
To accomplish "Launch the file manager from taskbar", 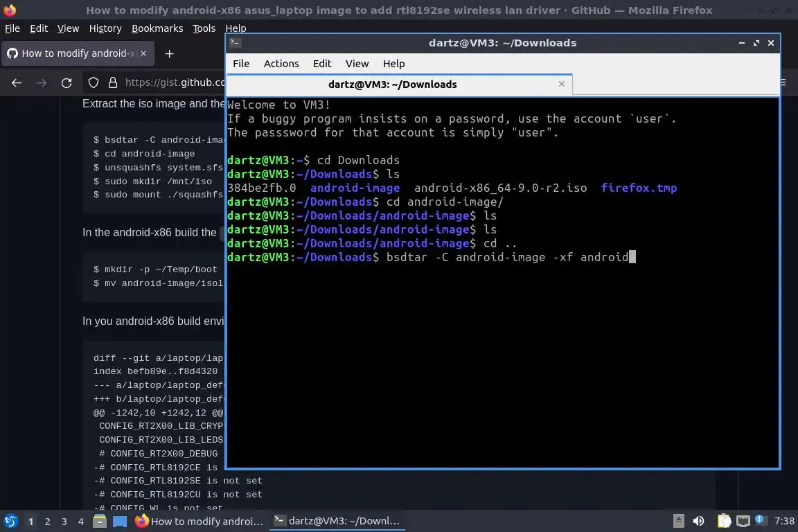I will coord(100,521).
